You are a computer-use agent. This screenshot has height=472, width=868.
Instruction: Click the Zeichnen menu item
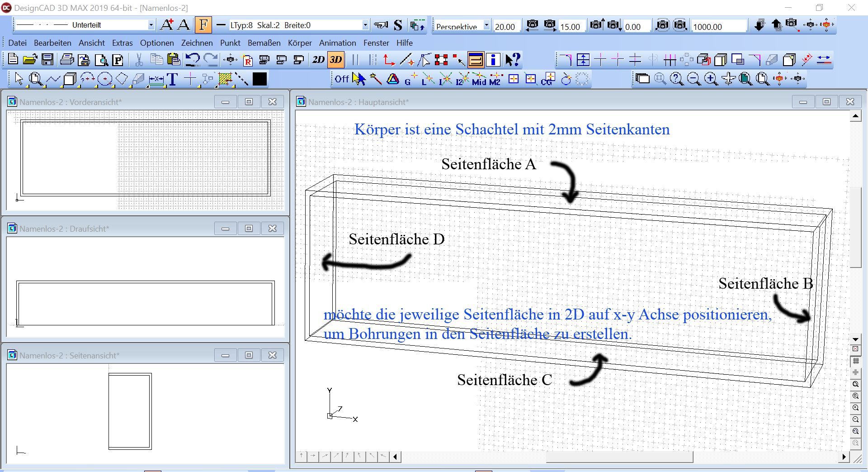[197, 43]
